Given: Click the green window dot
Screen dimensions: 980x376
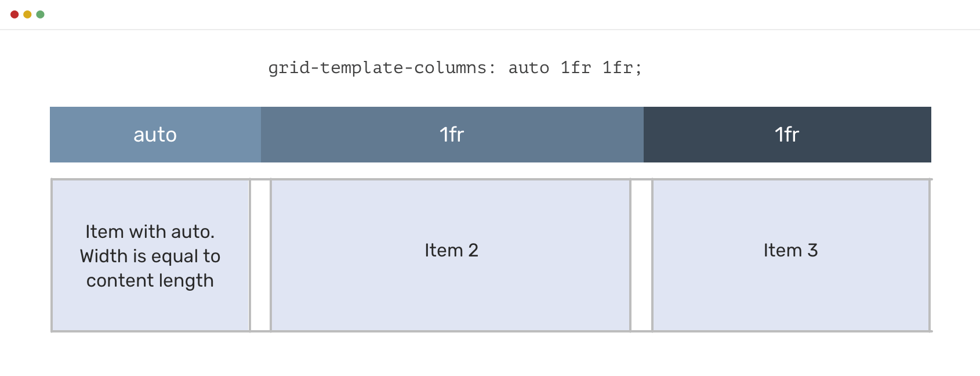Looking at the screenshot, I should point(40,15).
